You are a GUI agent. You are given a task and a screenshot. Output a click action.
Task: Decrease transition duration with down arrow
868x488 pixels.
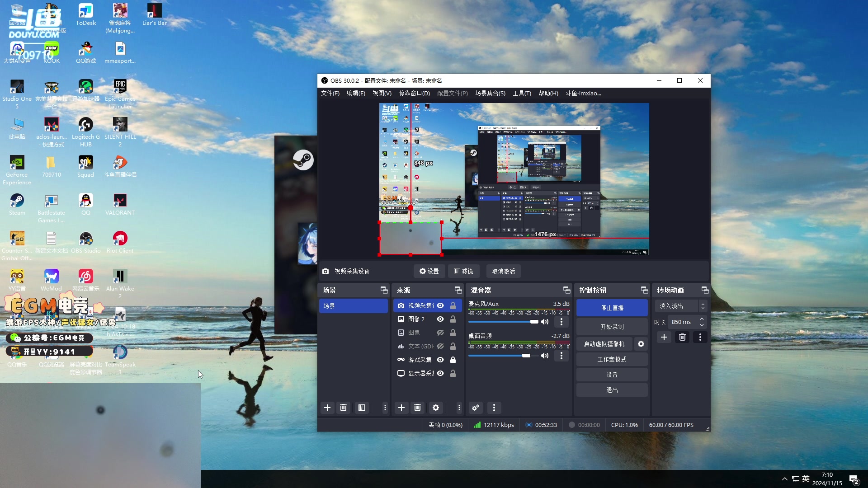click(702, 325)
